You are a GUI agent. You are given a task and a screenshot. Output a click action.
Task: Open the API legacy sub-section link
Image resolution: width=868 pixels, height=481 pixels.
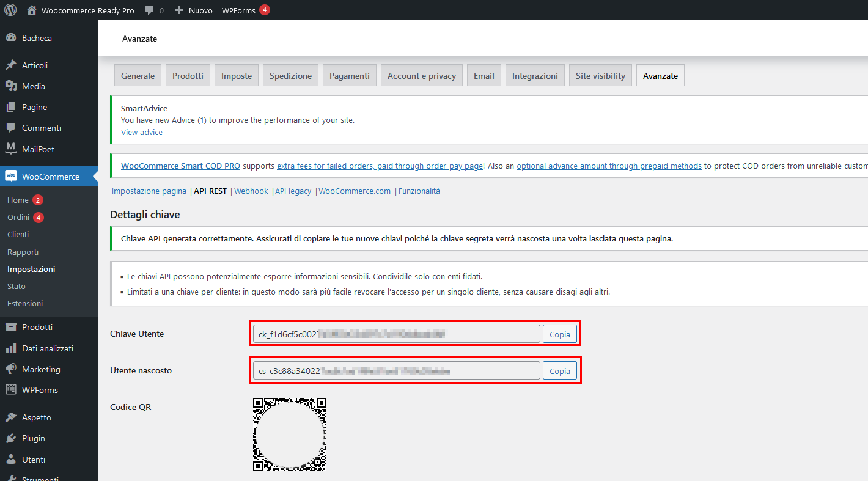click(293, 191)
